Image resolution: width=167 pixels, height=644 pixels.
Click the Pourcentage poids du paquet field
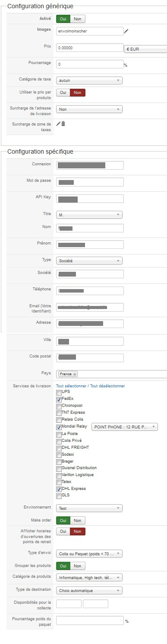[90, 621]
